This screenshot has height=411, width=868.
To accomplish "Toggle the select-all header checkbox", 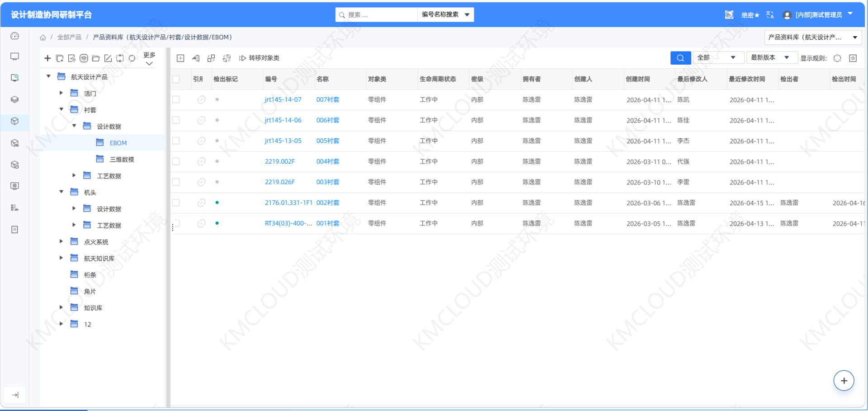I will point(176,79).
